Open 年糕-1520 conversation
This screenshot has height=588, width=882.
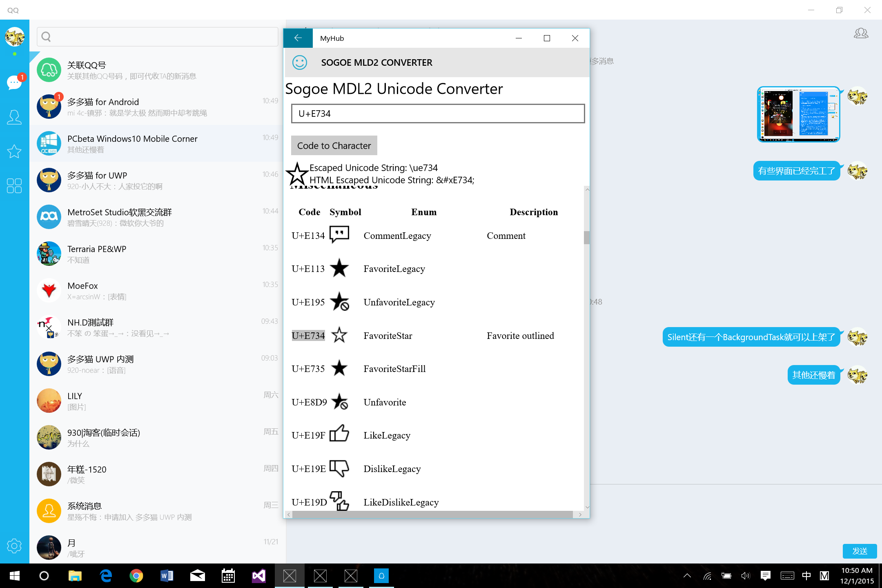(158, 474)
